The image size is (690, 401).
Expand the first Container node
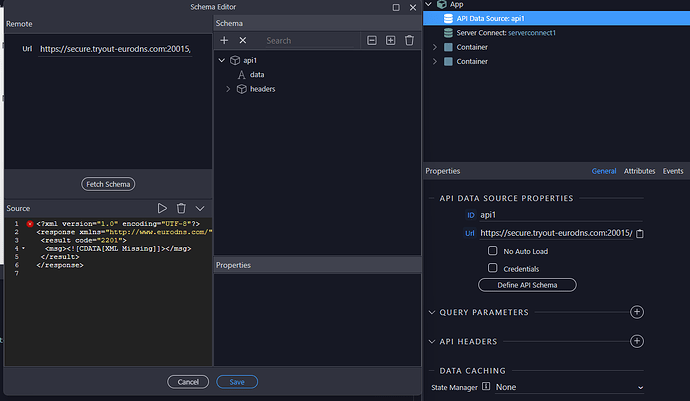click(x=435, y=47)
